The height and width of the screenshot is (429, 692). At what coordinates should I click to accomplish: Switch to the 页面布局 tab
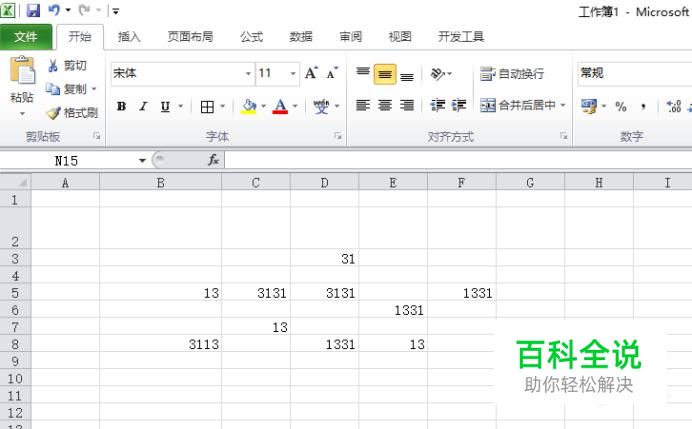click(190, 37)
